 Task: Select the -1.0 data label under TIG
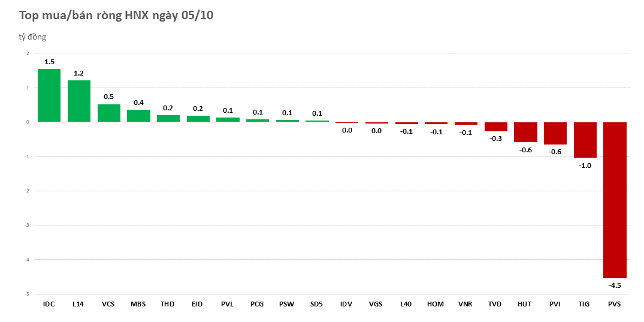(x=585, y=165)
